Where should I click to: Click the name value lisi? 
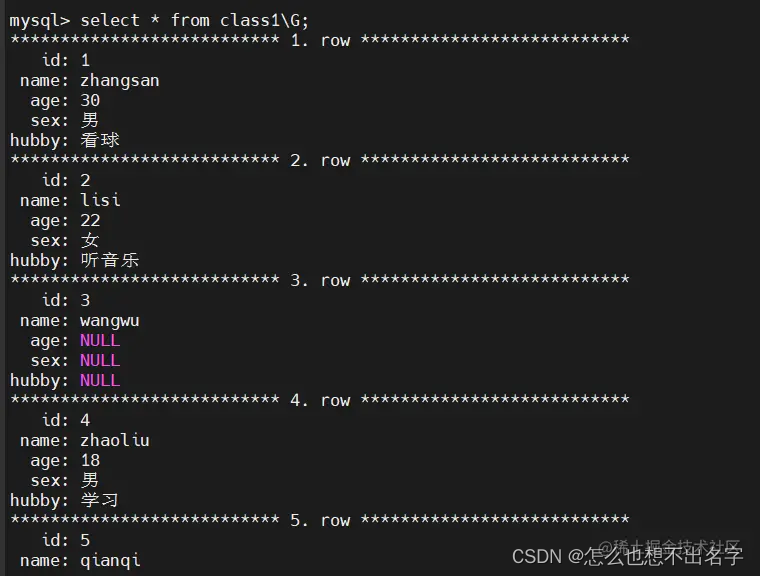[x=100, y=200]
